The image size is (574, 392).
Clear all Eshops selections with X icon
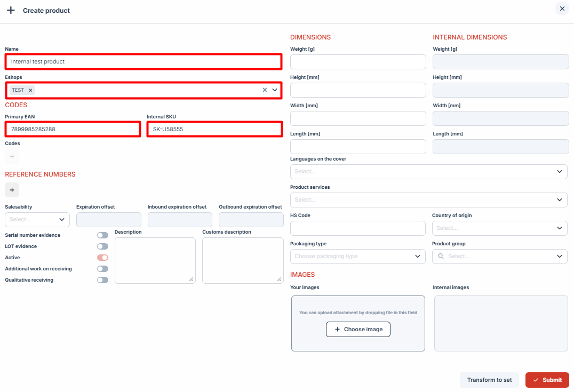click(x=265, y=90)
